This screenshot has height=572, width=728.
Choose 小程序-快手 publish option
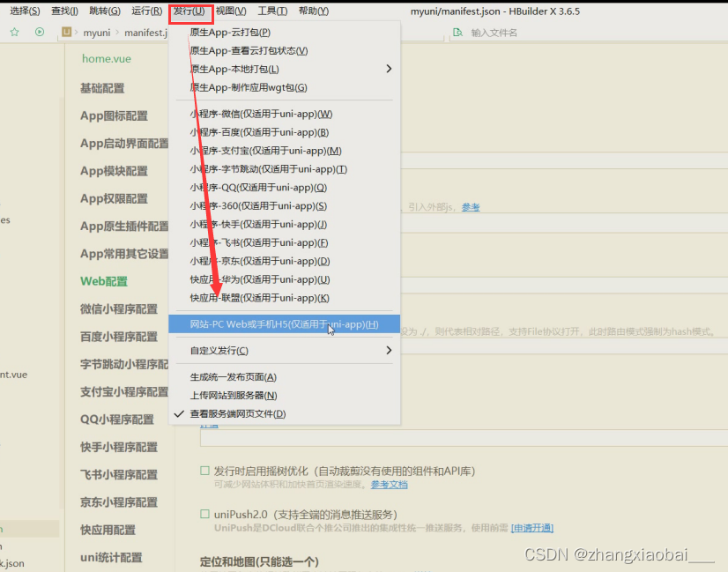coord(284,224)
